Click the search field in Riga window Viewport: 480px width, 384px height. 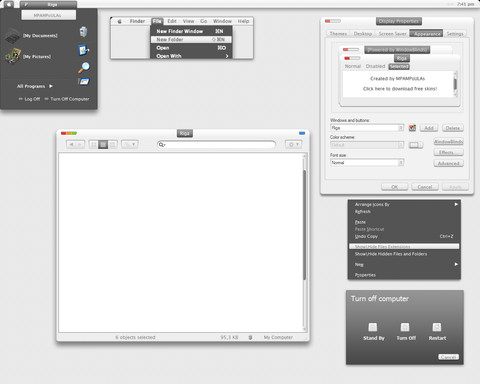pyautogui.click(x=217, y=144)
